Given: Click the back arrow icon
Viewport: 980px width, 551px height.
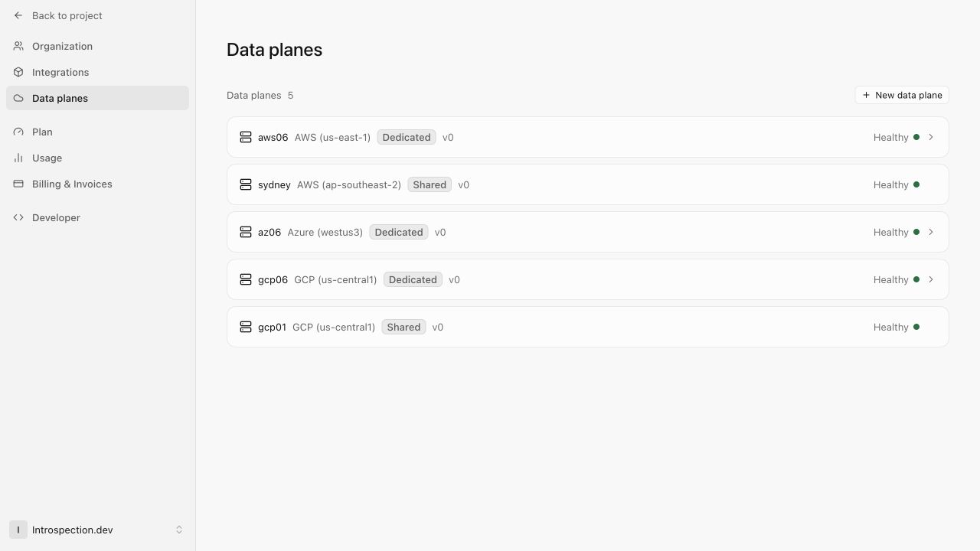Looking at the screenshot, I should [x=18, y=15].
